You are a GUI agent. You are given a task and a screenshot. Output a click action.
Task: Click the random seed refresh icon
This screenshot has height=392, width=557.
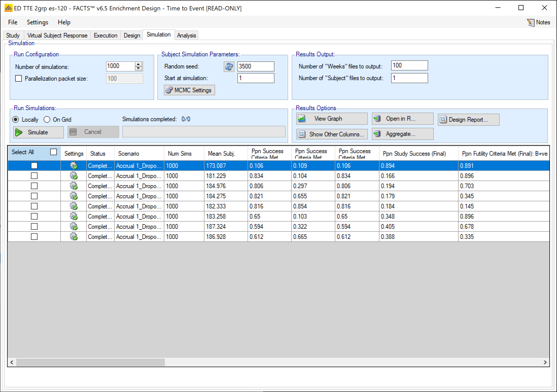click(x=229, y=67)
